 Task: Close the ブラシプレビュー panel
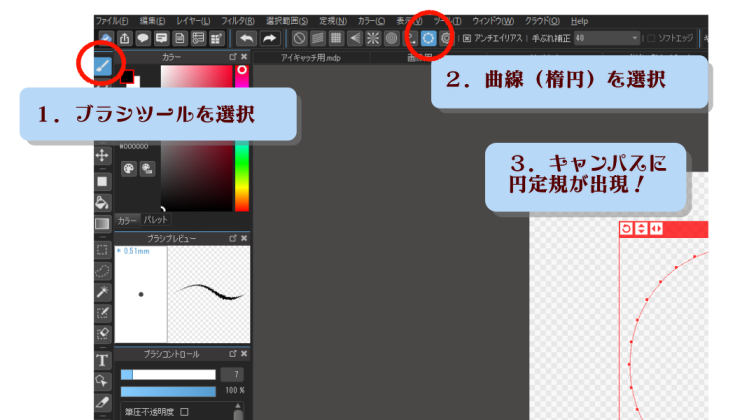pyautogui.click(x=244, y=238)
